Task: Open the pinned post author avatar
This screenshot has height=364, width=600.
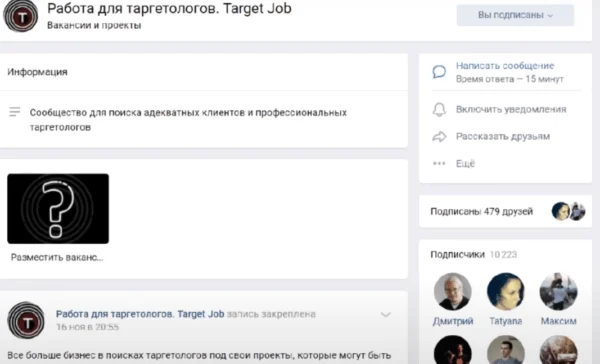Action: click(26, 320)
